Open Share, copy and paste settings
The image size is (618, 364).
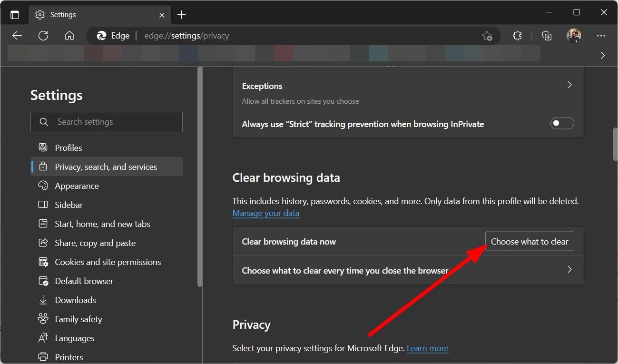[x=107, y=243]
